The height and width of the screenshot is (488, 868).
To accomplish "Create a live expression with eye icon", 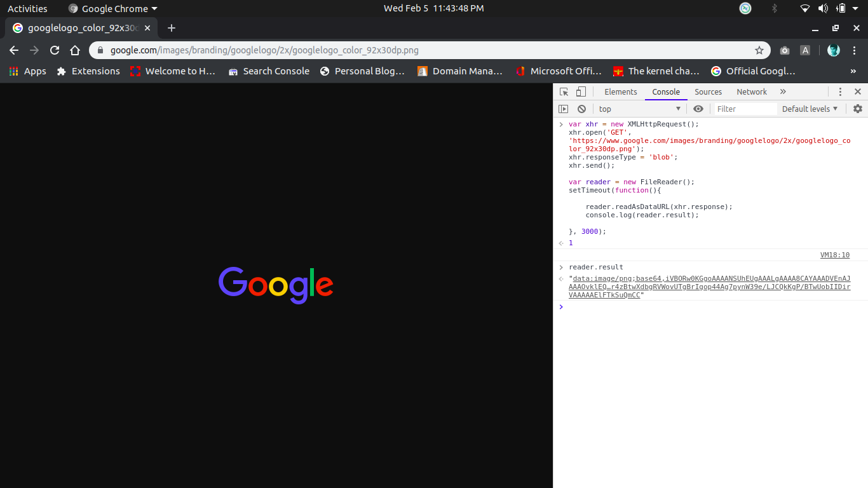I will point(698,109).
